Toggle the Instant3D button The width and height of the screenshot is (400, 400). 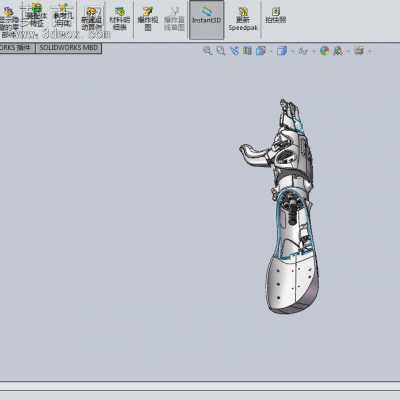pos(207,19)
